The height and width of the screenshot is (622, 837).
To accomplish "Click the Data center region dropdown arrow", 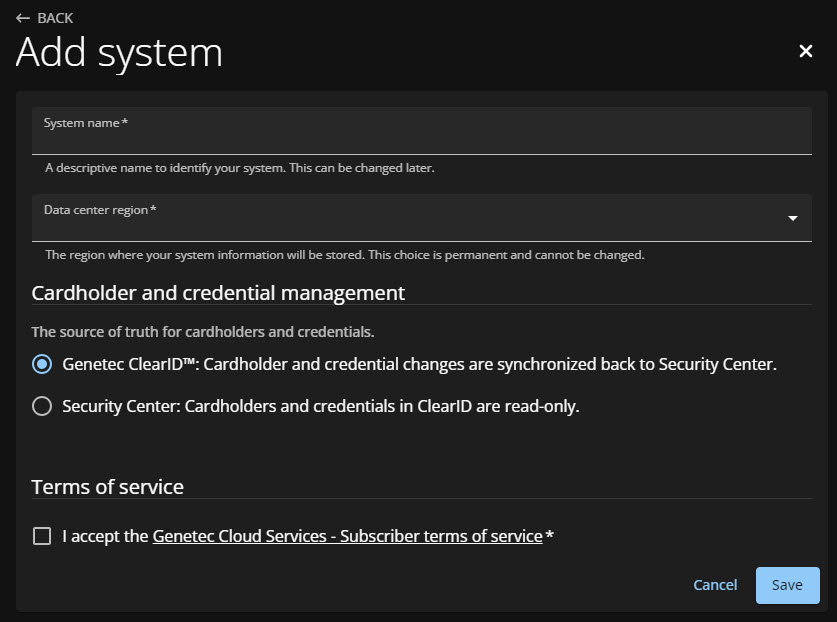I will pos(792,219).
